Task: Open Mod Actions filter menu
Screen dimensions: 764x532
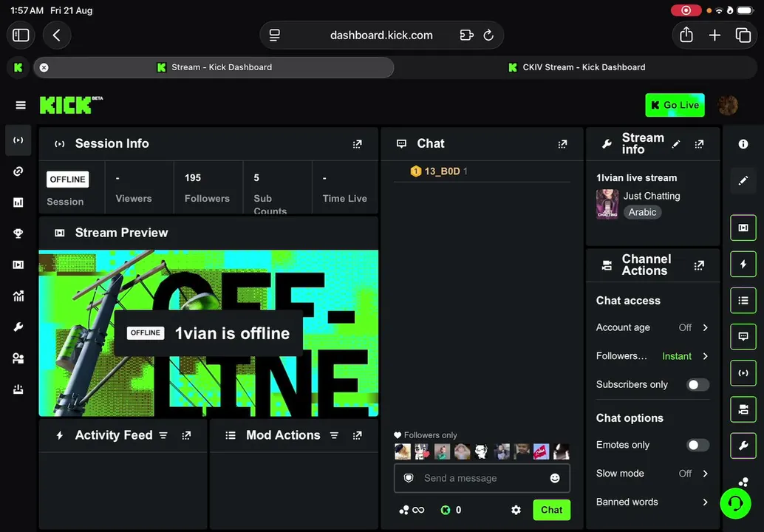Action: pyautogui.click(x=334, y=435)
